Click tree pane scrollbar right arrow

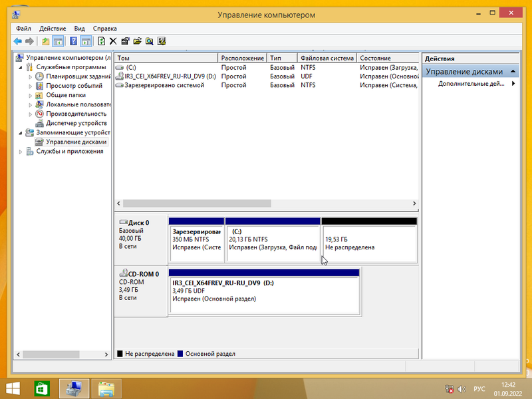[106, 354]
